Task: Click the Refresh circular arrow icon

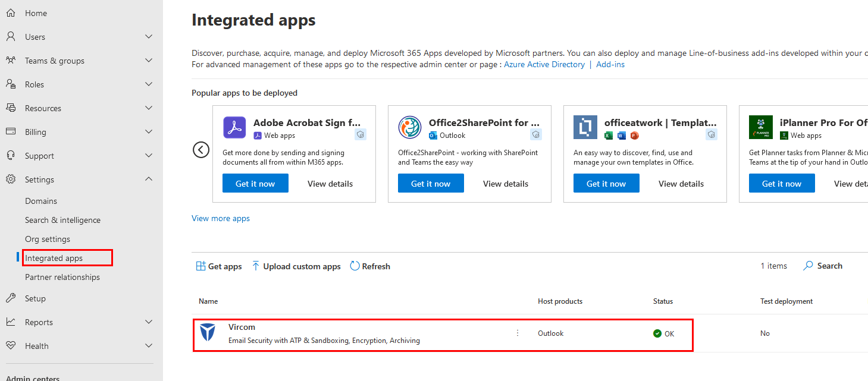Action: pos(355,266)
